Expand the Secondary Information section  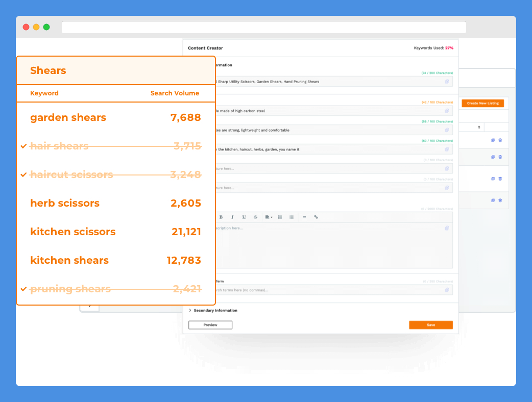click(213, 311)
